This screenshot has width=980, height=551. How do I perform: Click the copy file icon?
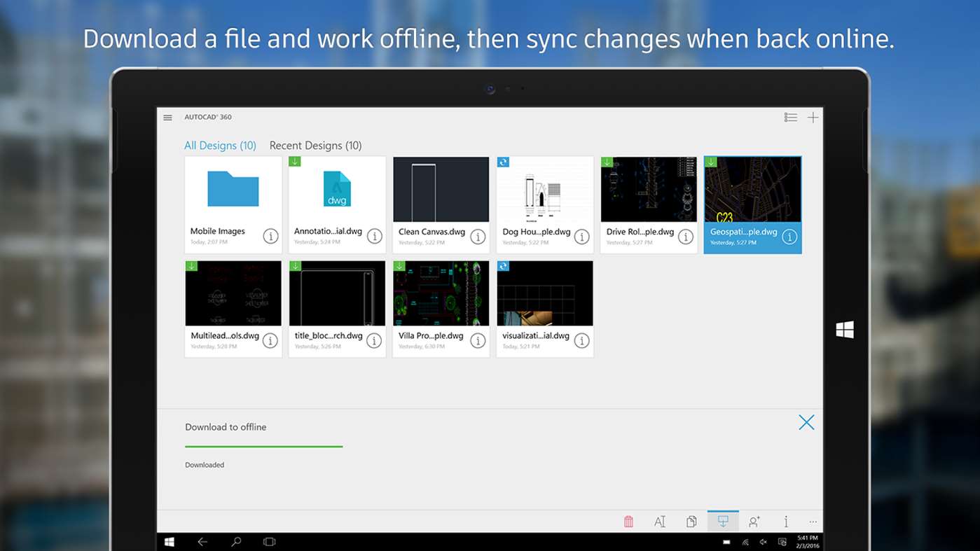pyautogui.click(x=691, y=522)
